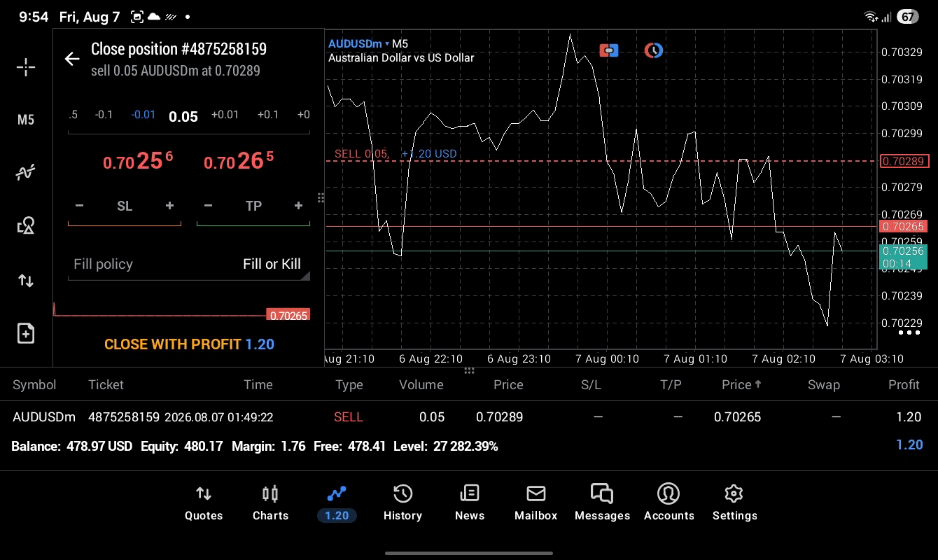Image resolution: width=938 pixels, height=560 pixels.
Task: Select the AUDUSDm open position row
Action: click(469, 417)
